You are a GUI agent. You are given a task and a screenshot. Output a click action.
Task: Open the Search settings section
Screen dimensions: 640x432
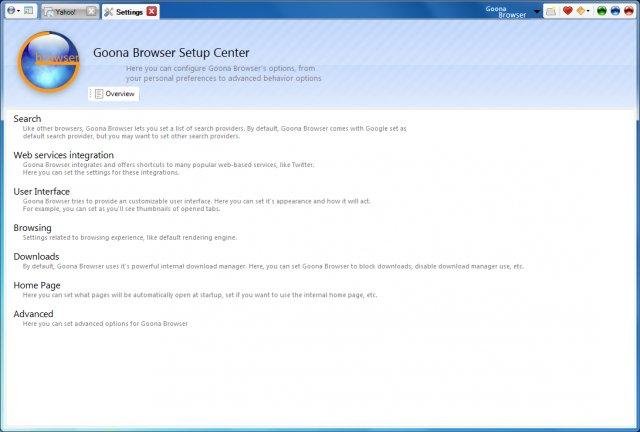coord(27,119)
